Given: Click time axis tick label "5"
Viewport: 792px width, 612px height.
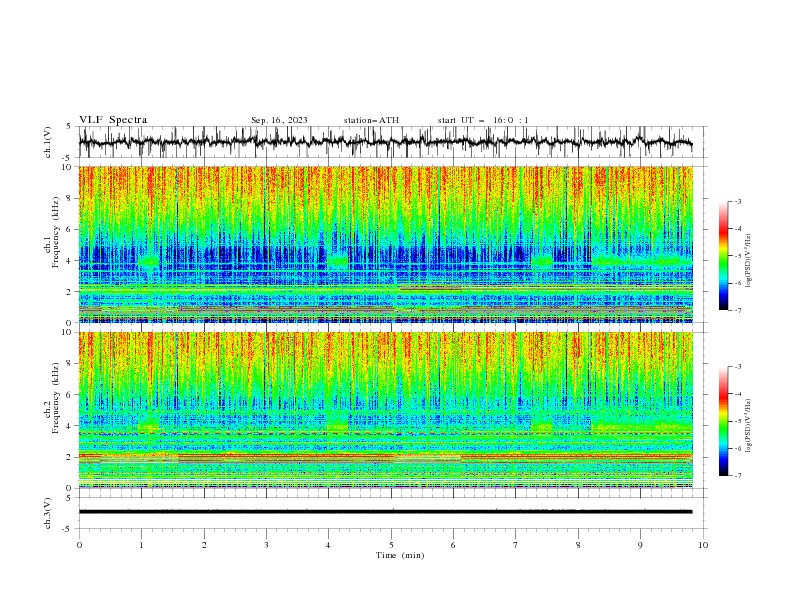Looking at the screenshot, I should point(391,545).
